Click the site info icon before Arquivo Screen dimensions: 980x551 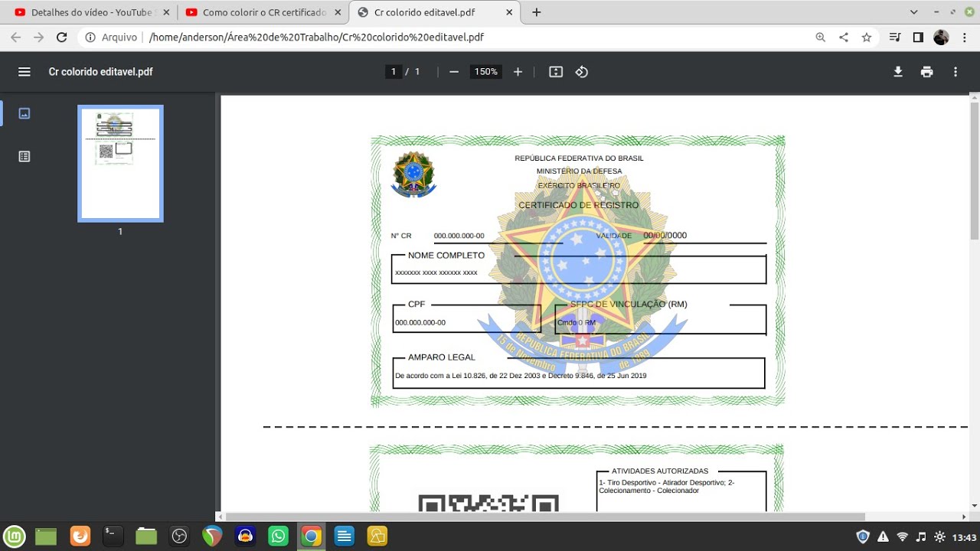(90, 37)
